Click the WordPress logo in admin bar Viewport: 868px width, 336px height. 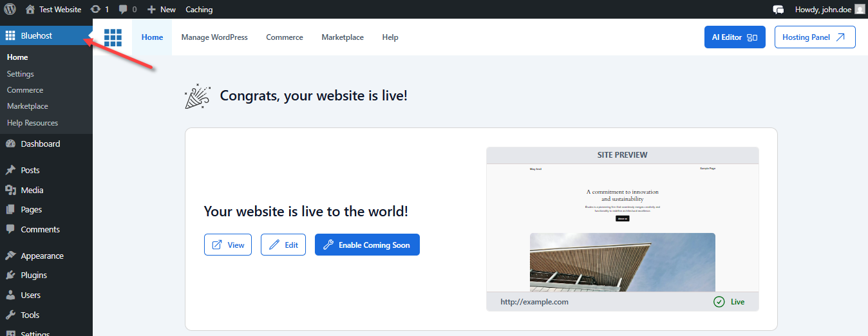click(10, 9)
